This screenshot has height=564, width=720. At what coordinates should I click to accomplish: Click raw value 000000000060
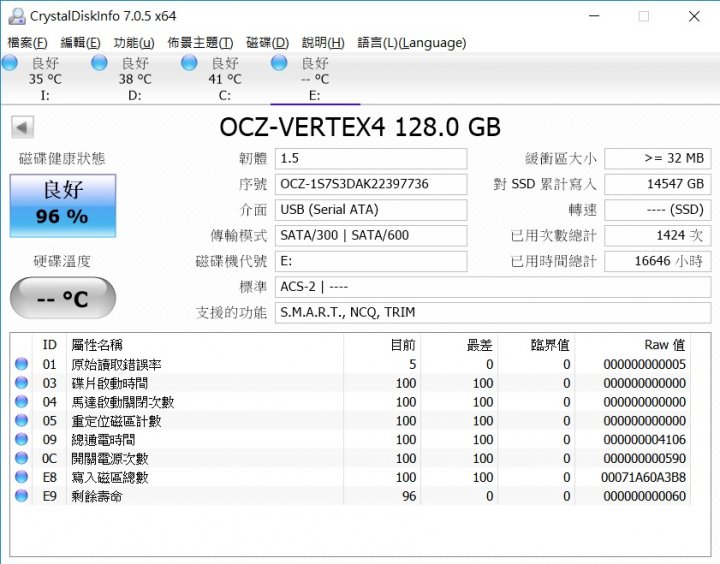[644, 496]
